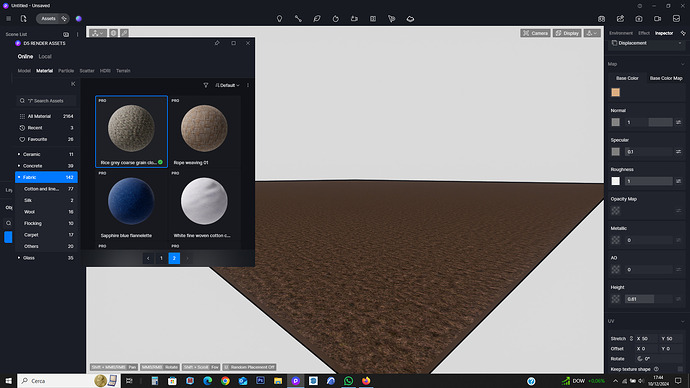The width and height of the screenshot is (690, 388).
Task: Switch to the Local tab
Action: coord(45,56)
